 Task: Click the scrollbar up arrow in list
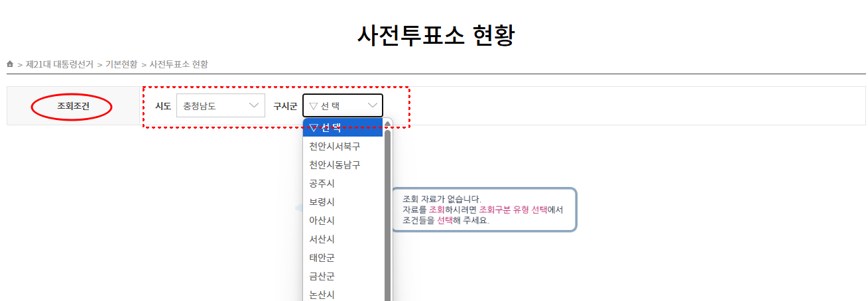(x=388, y=123)
